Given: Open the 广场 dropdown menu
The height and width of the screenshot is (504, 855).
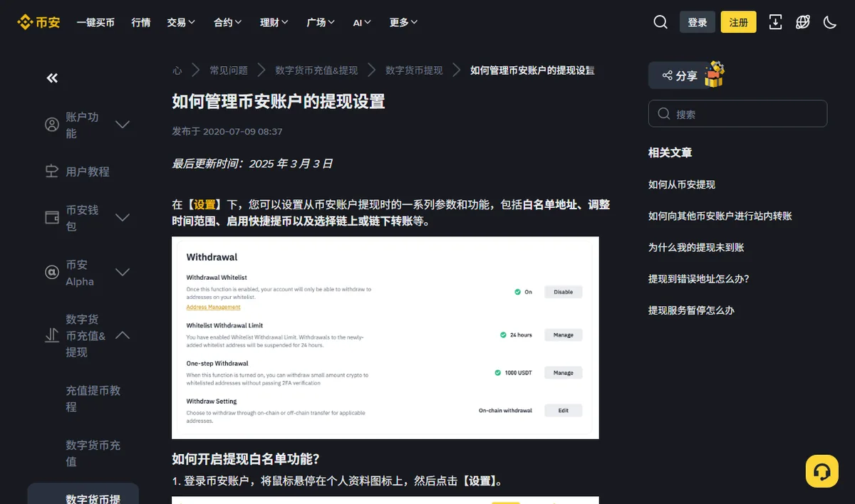Looking at the screenshot, I should (321, 22).
